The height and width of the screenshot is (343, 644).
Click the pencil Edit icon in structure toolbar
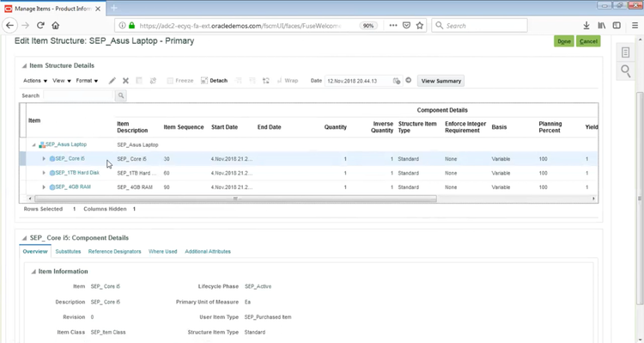(112, 81)
